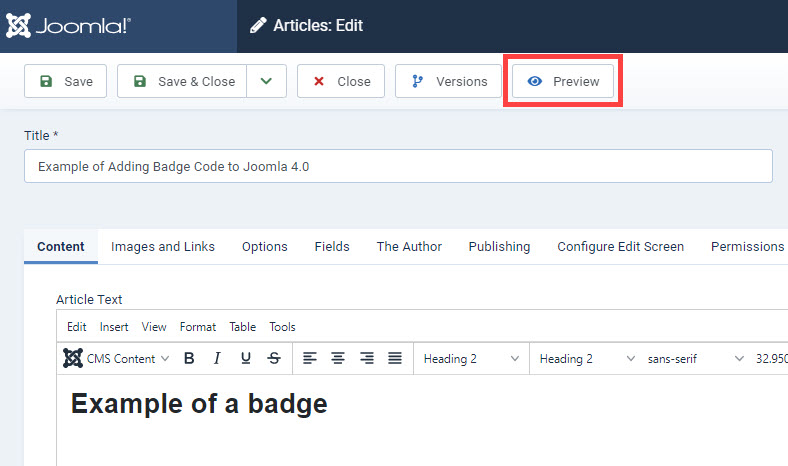Align text right in editor
The image size is (788, 466).
pos(367,358)
